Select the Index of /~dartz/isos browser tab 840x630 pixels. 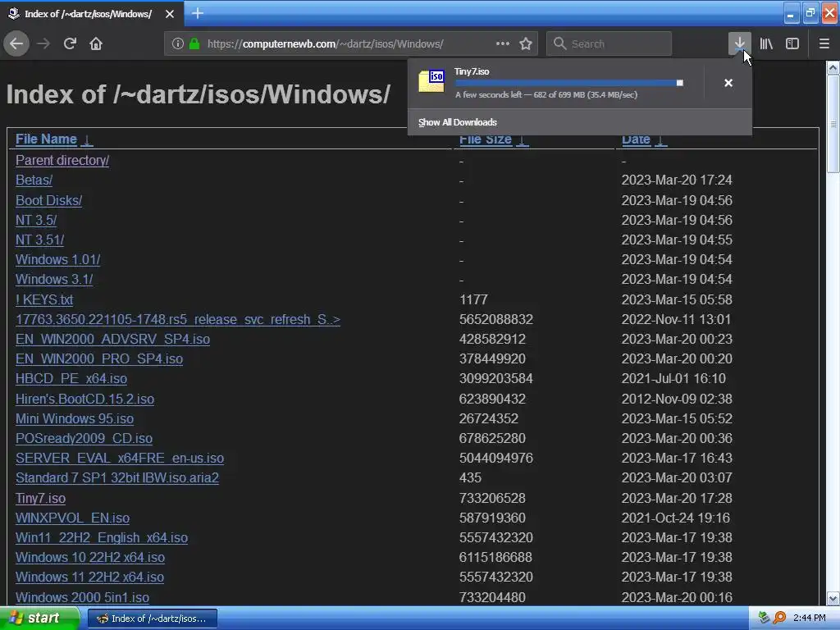pos(92,14)
